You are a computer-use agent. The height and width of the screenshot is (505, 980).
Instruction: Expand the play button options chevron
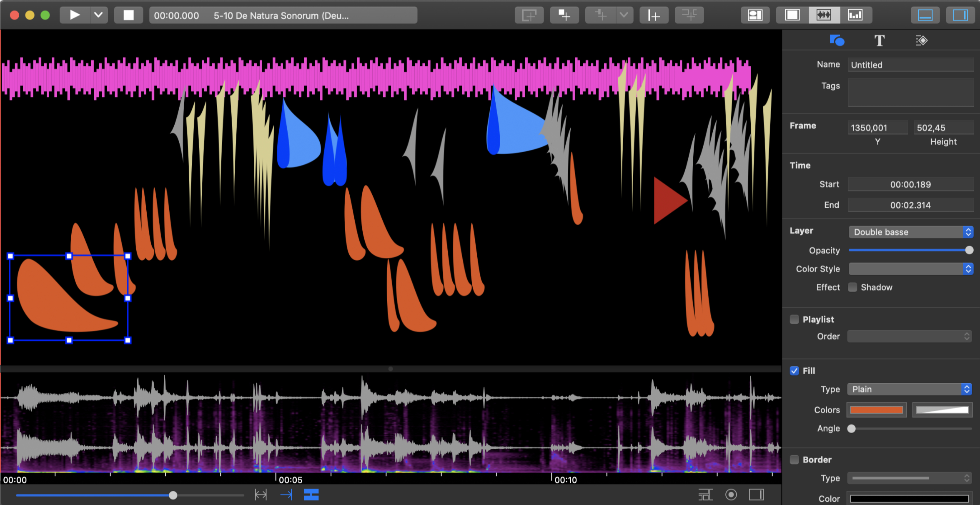coord(98,15)
